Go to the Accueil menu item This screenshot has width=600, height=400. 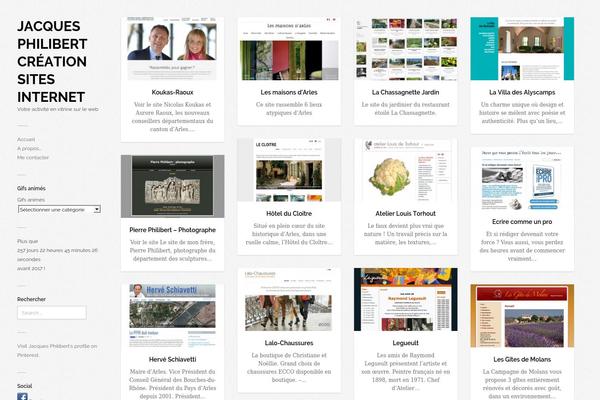[x=26, y=139]
